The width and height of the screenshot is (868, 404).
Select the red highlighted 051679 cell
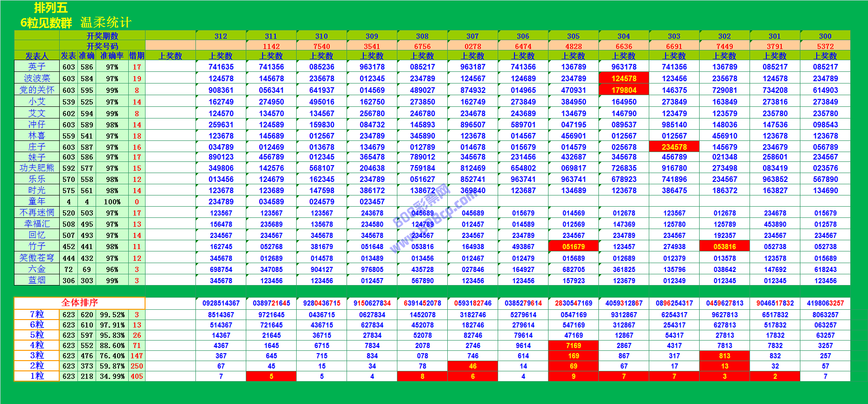[573, 247]
